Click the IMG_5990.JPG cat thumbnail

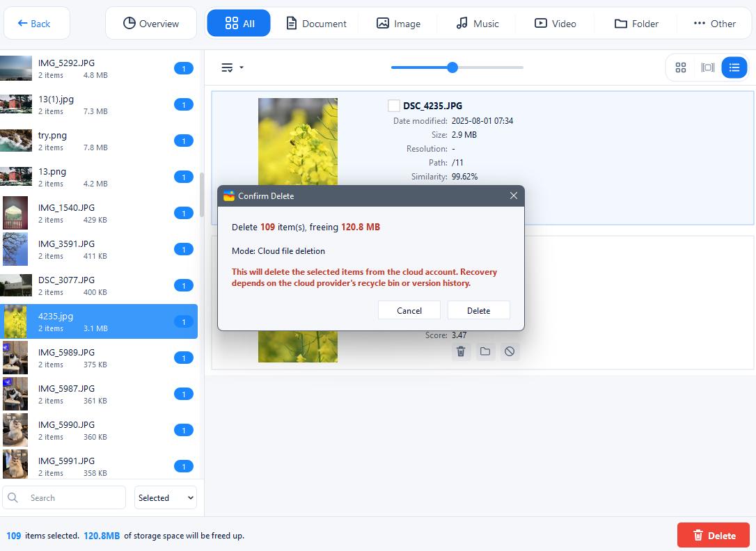point(15,430)
